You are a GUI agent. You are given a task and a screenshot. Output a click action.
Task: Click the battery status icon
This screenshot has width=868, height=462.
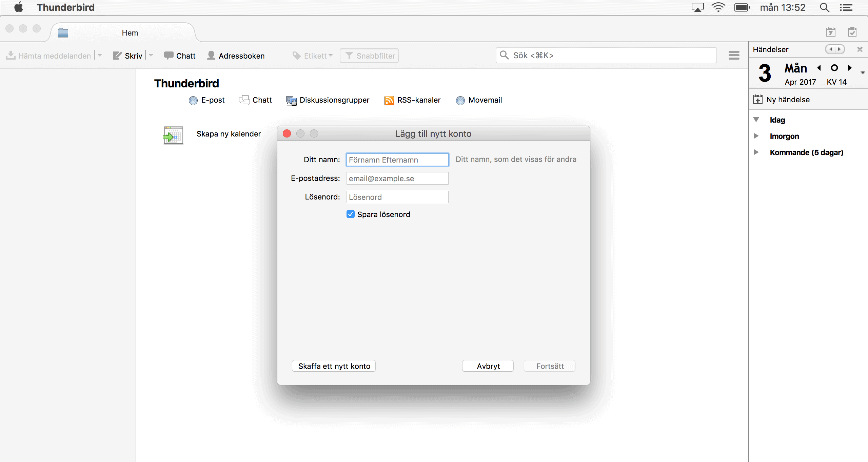pos(742,7)
